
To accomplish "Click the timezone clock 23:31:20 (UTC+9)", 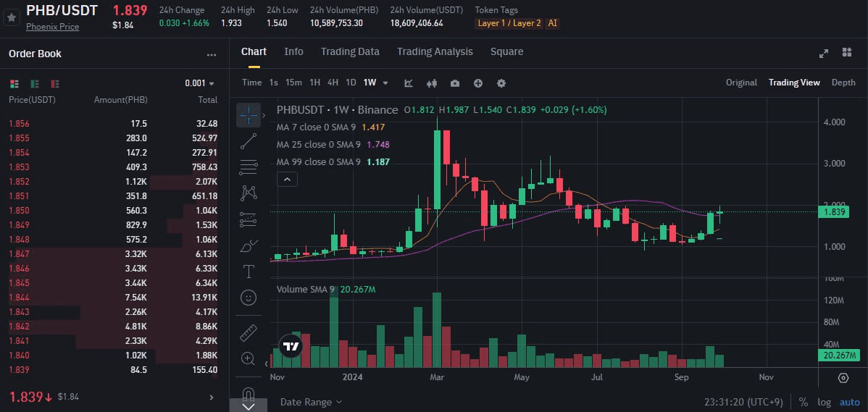I will click(x=742, y=402).
